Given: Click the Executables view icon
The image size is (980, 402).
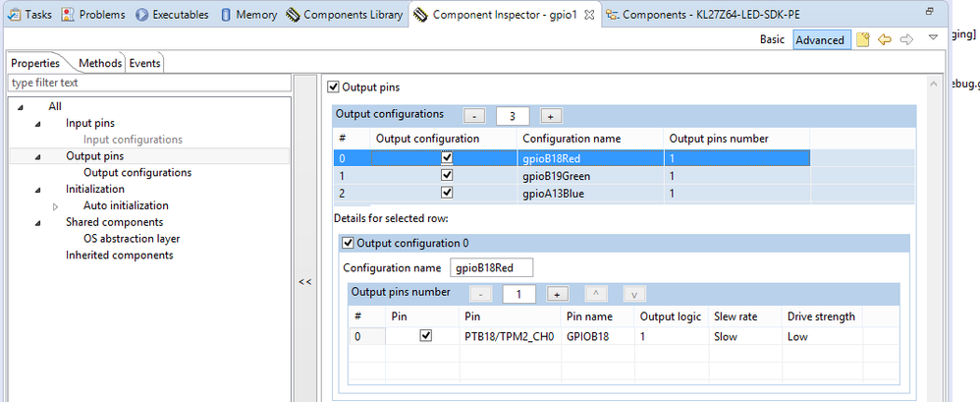Looking at the screenshot, I should [x=142, y=15].
